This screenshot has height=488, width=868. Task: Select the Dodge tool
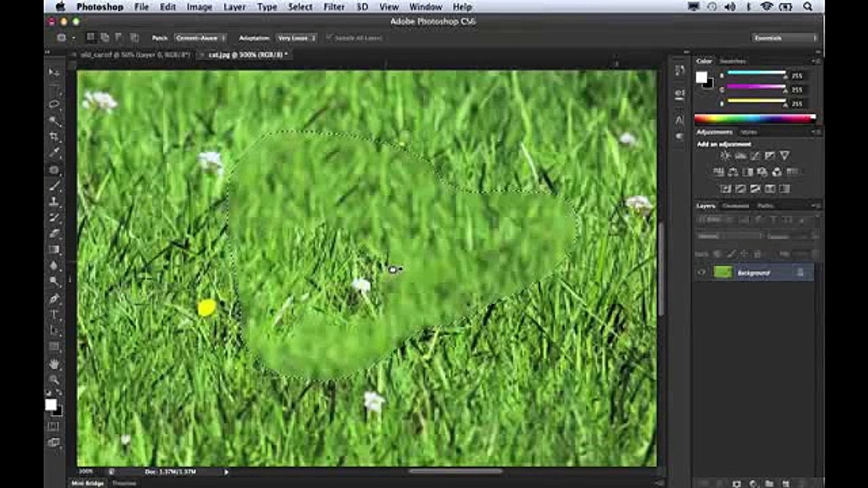coord(54,282)
